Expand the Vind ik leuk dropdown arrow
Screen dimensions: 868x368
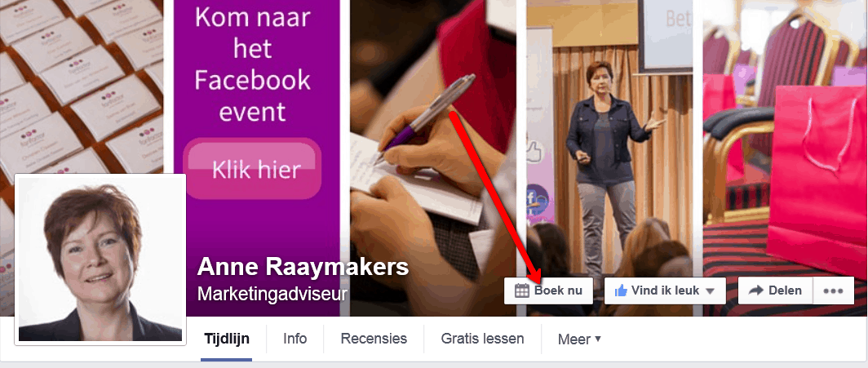[711, 291]
